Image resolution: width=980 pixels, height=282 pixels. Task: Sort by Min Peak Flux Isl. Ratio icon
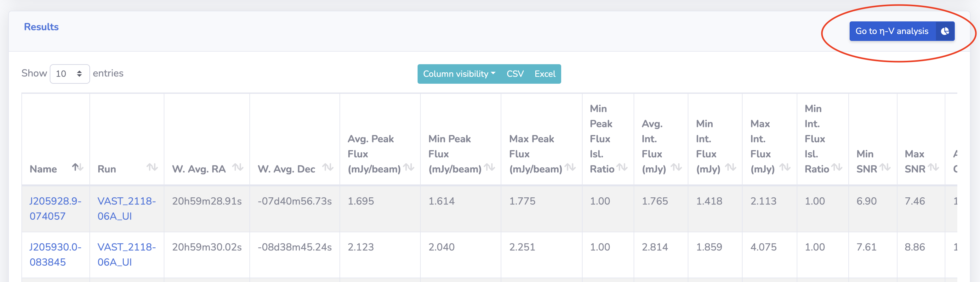pos(622,167)
